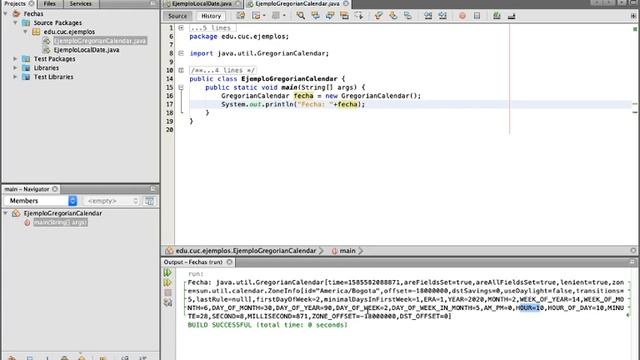Click the red Start Macro Recording icon
This screenshot has height=360, width=640.
coord(462,16)
